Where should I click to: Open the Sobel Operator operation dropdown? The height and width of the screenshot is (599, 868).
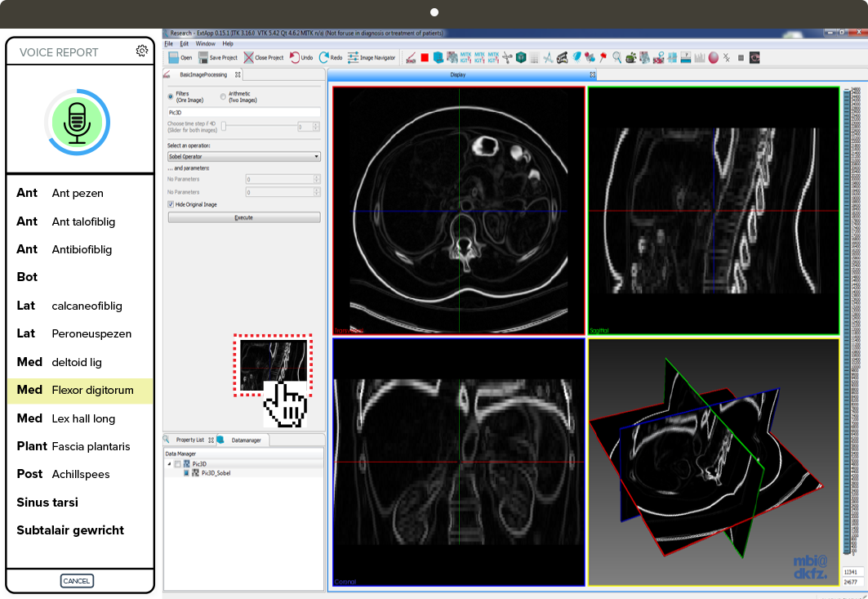pyautogui.click(x=243, y=156)
